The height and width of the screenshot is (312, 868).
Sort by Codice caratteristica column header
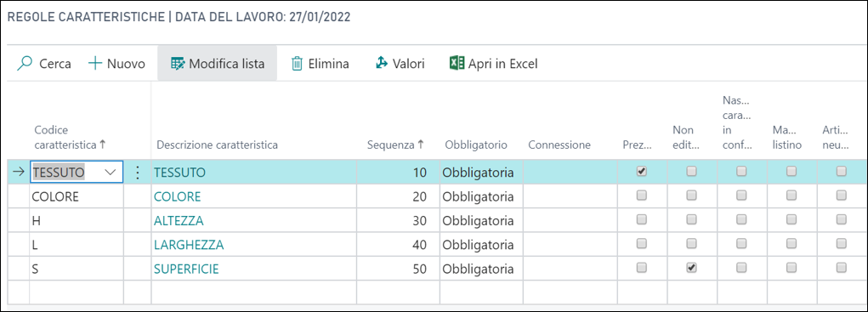tap(71, 137)
